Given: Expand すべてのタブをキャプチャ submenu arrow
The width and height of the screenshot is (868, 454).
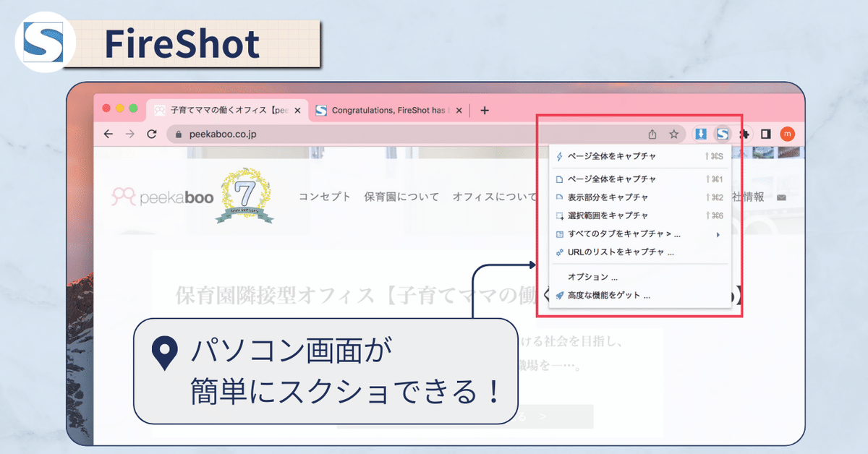Looking at the screenshot, I should (x=718, y=234).
